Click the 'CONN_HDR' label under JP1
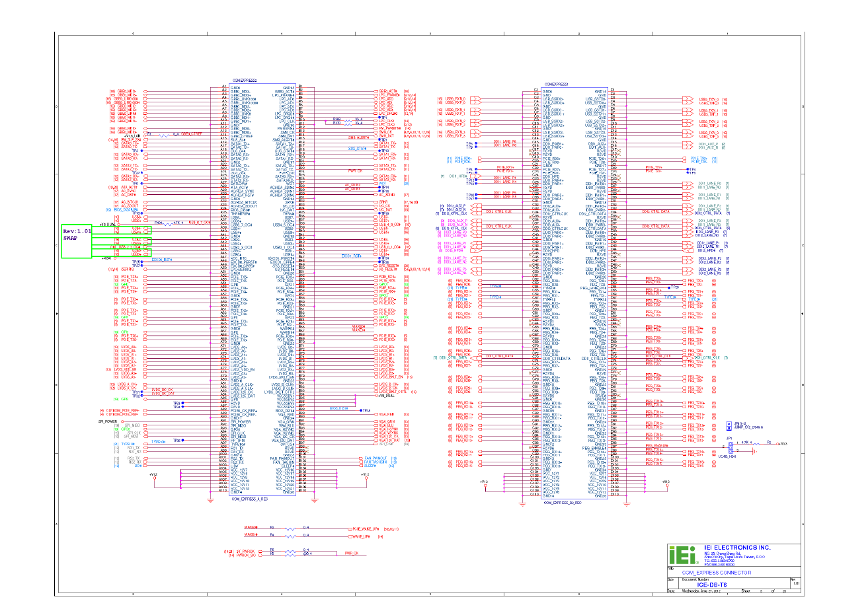 coord(727,456)
